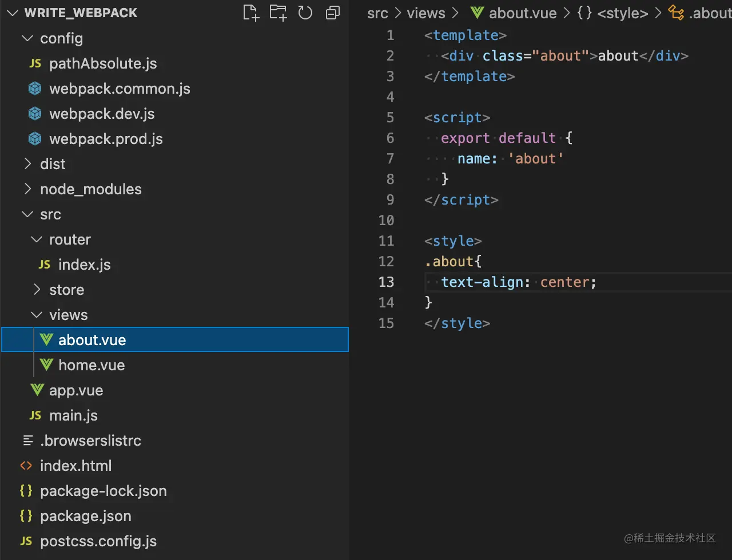This screenshot has height=560, width=732.
Task: Click the .about{ selector line
Action: click(x=453, y=262)
